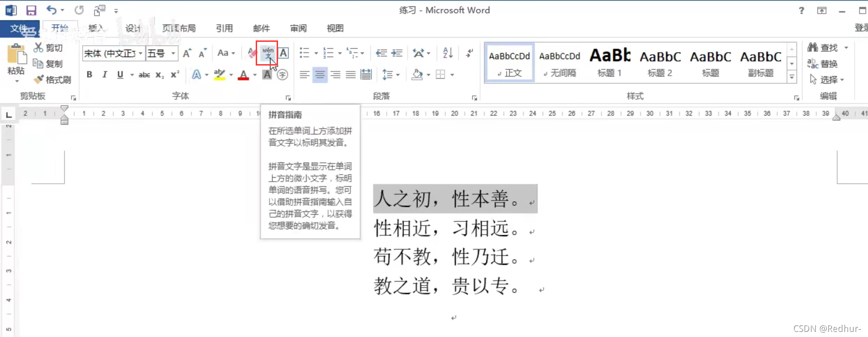
Task: Toggle Underline formatting
Action: 120,74
